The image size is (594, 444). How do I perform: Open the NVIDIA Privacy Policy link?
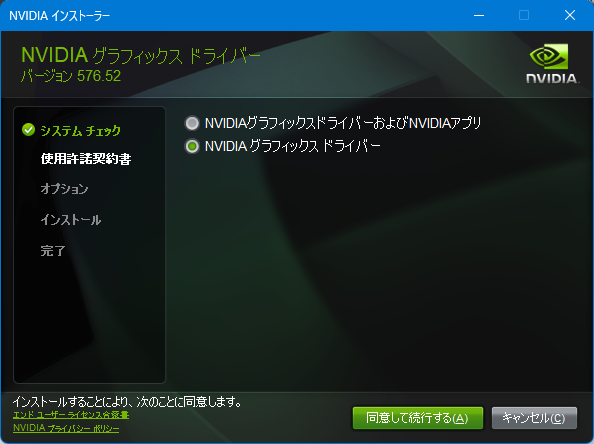tap(66, 428)
